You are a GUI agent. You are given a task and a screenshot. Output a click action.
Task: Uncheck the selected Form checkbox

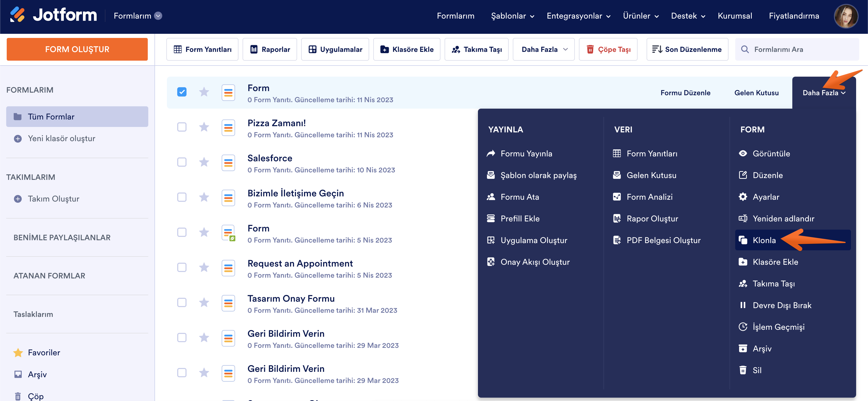coord(182,92)
